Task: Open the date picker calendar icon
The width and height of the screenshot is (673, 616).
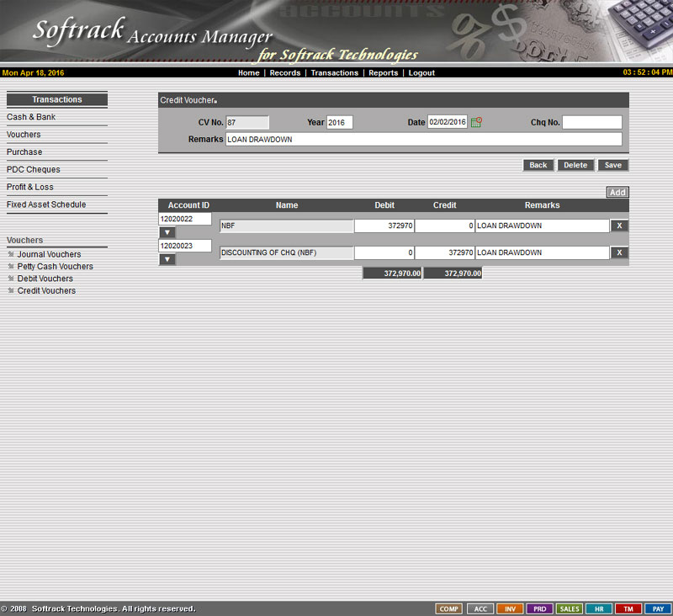Action: point(476,122)
